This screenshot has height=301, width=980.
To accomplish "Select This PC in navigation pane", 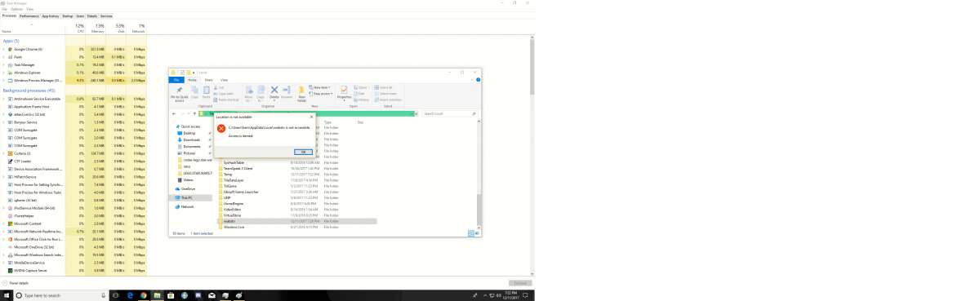I will click(x=185, y=197).
